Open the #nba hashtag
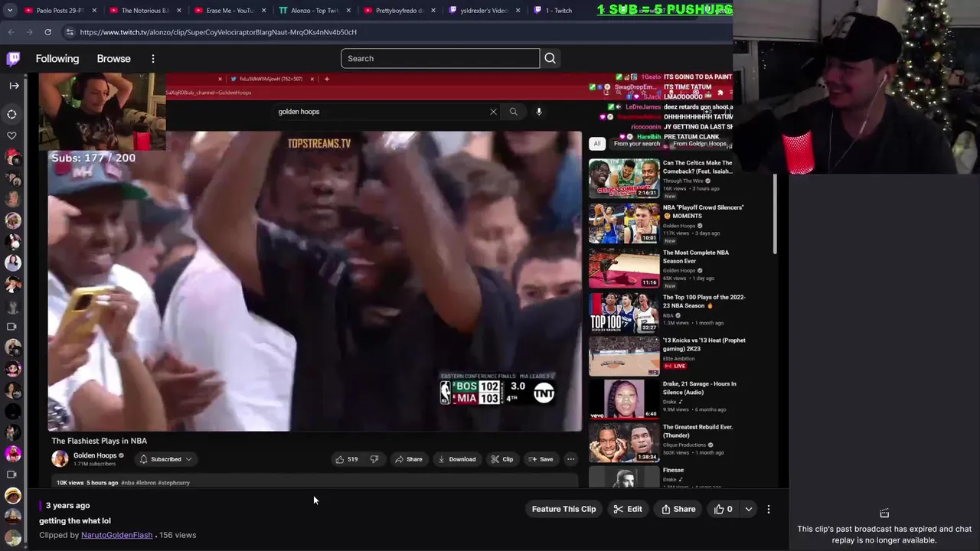Image resolution: width=980 pixels, height=551 pixels. pyautogui.click(x=127, y=483)
